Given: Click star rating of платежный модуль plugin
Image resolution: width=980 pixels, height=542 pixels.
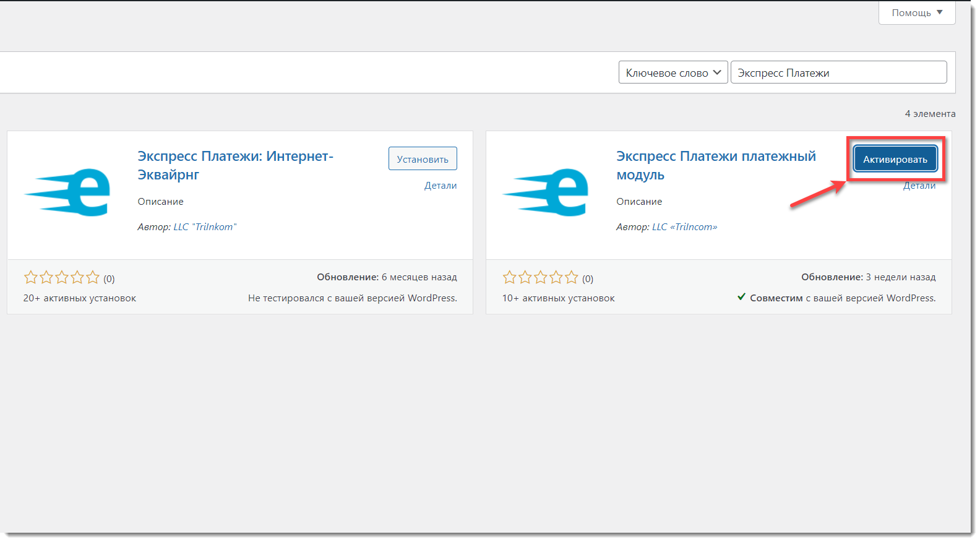Looking at the screenshot, I should [540, 277].
